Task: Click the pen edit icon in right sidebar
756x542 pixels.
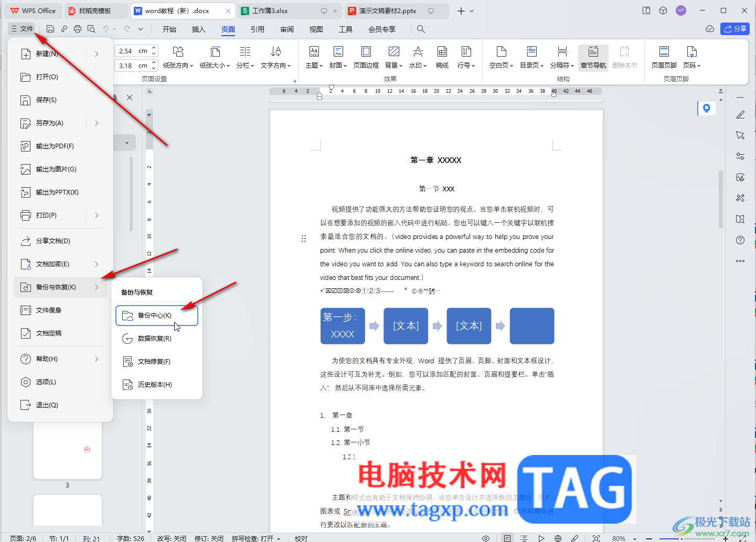Action: pyautogui.click(x=740, y=114)
